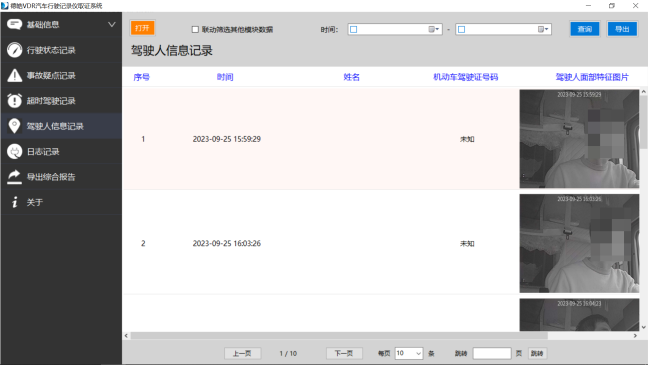Screen dimensions: 648x365
Task: Click the 机动车驾驶证号码 column header
Action: tap(466, 77)
